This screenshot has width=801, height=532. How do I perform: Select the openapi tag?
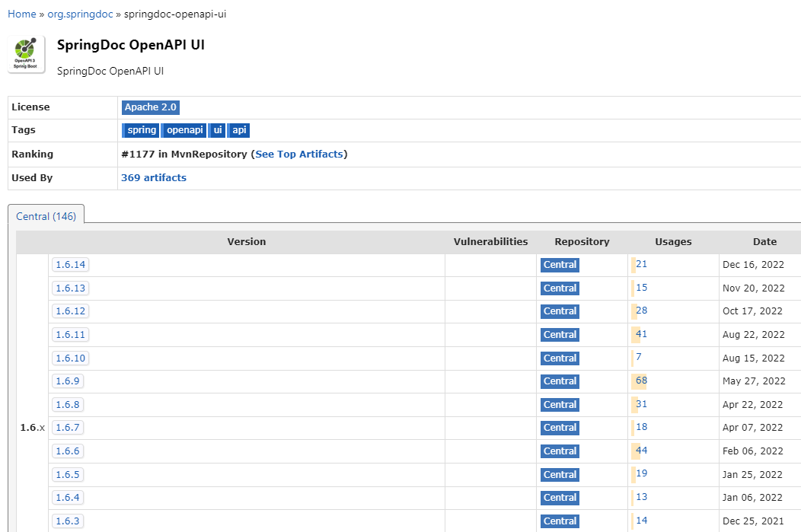click(x=184, y=130)
